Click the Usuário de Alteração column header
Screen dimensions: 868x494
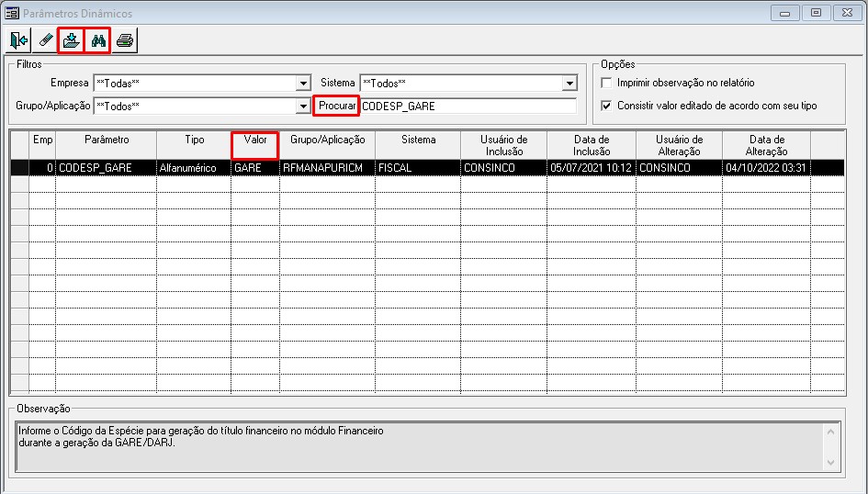point(679,145)
